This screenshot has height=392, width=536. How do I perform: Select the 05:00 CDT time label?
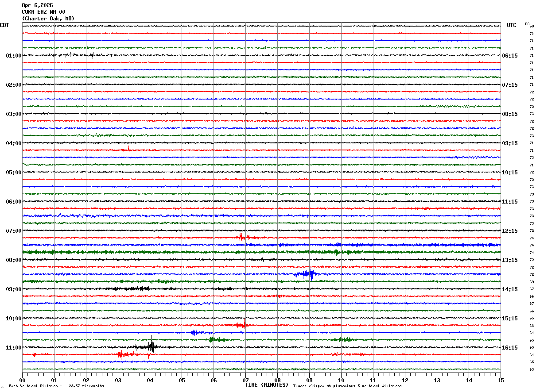pos(14,173)
